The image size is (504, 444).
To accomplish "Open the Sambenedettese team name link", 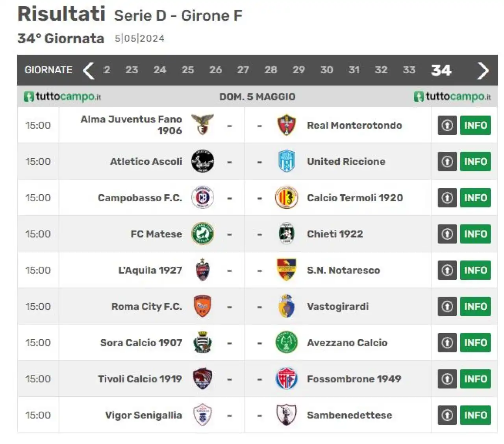I will tap(349, 415).
